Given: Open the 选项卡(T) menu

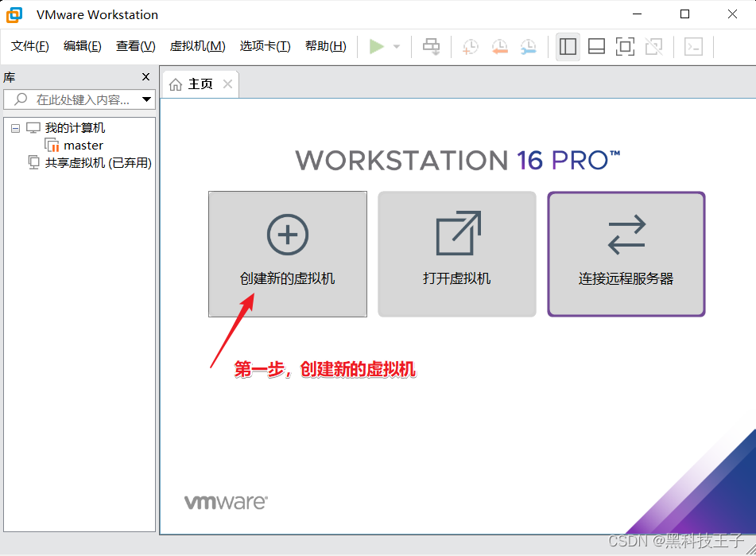Looking at the screenshot, I should pyautogui.click(x=266, y=46).
